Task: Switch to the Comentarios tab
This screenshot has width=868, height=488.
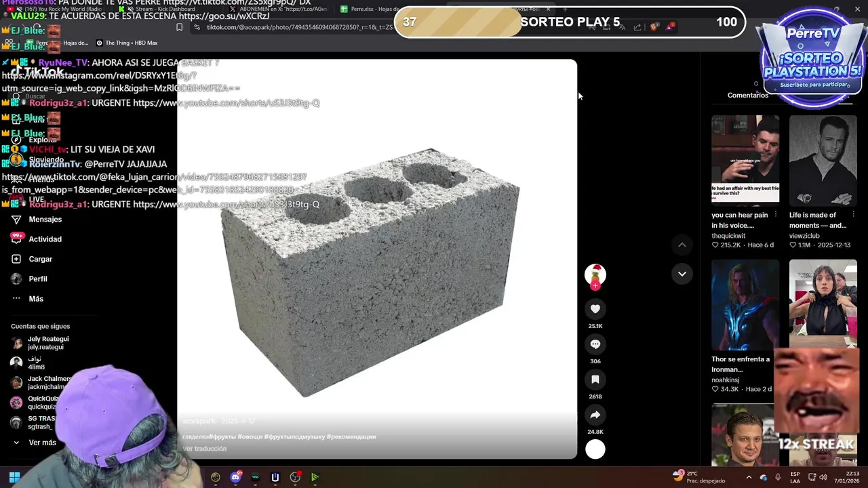Action: click(748, 96)
